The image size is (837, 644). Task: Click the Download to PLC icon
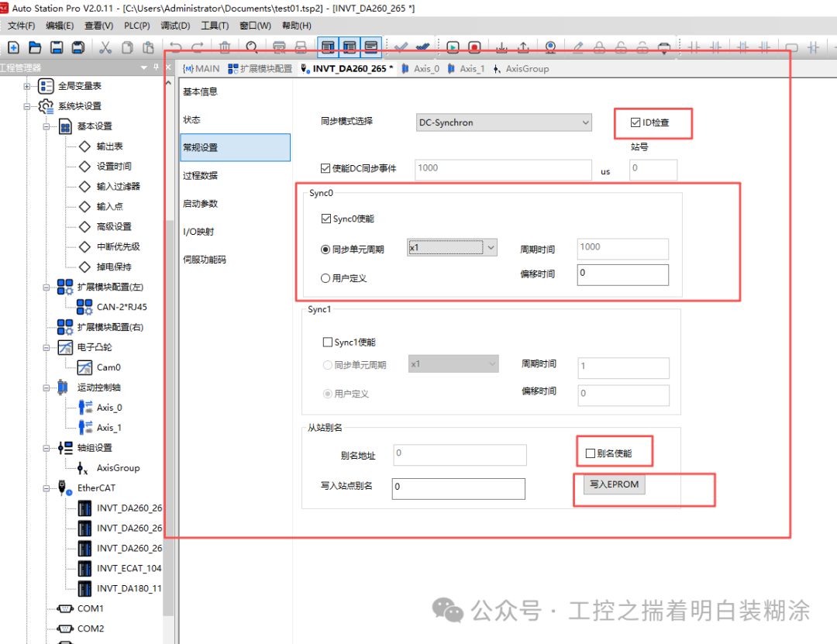(501, 47)
